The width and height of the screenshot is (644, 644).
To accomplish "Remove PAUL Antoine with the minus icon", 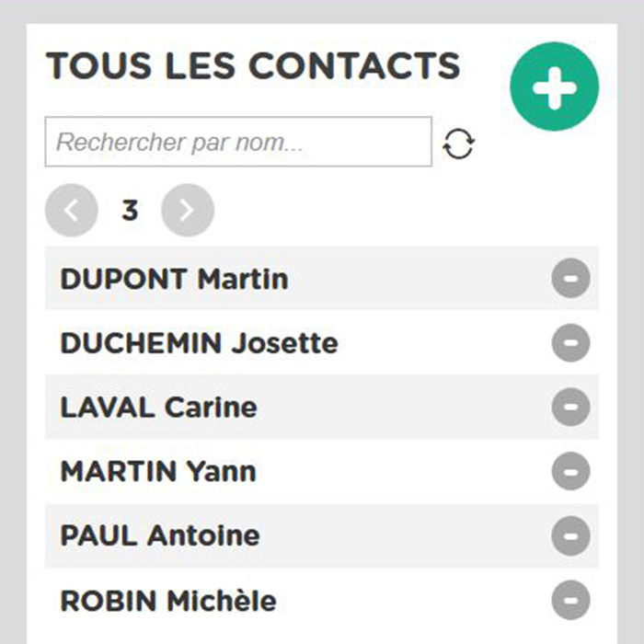I will tap(571, 535).
